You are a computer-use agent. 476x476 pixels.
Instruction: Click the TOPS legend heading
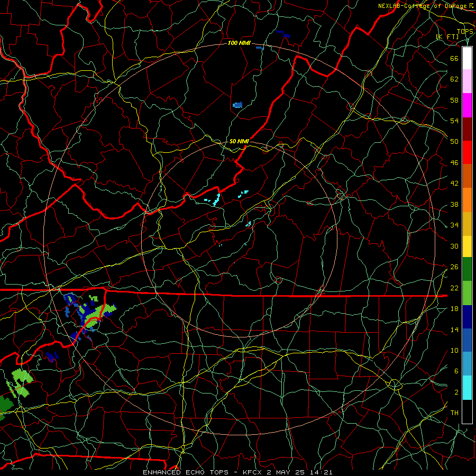[x=465, y=32]
